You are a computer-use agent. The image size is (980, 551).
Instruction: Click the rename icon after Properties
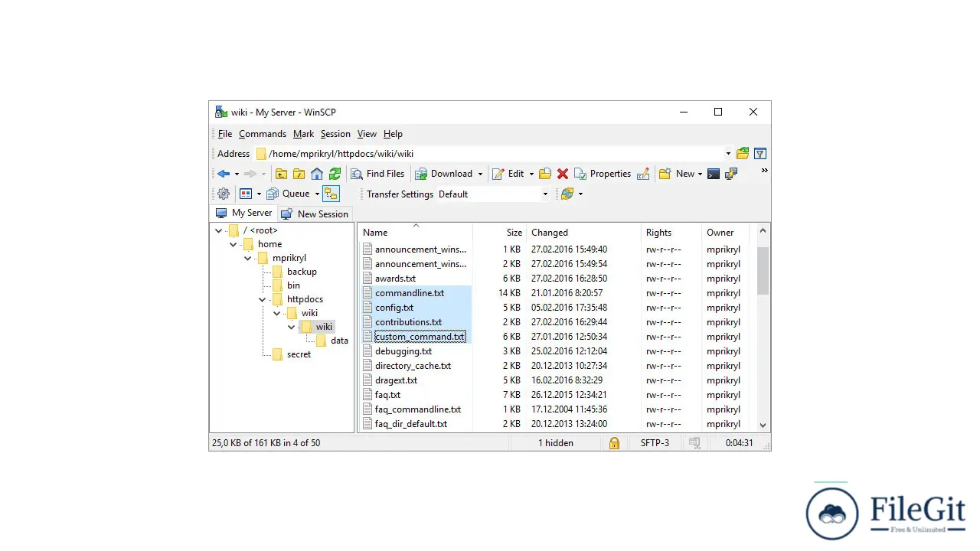[x=643, y=174]
